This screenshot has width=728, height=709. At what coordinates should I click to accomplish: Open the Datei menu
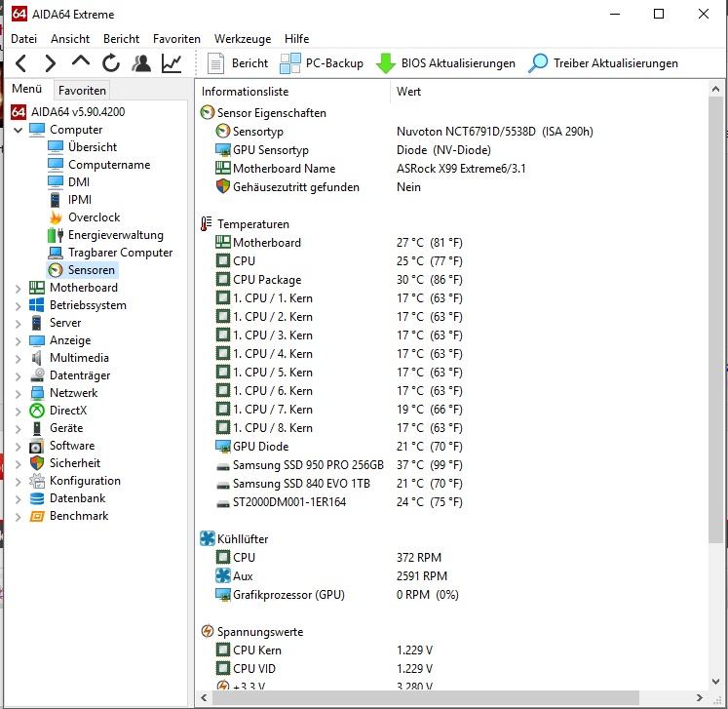tap(23, 39)
